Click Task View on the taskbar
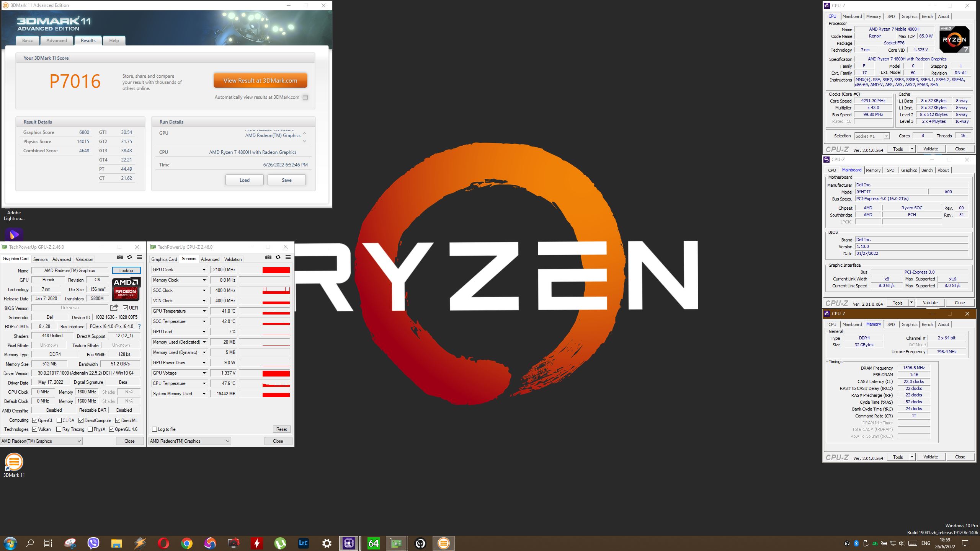980x551 pixels. coord(47,543)
